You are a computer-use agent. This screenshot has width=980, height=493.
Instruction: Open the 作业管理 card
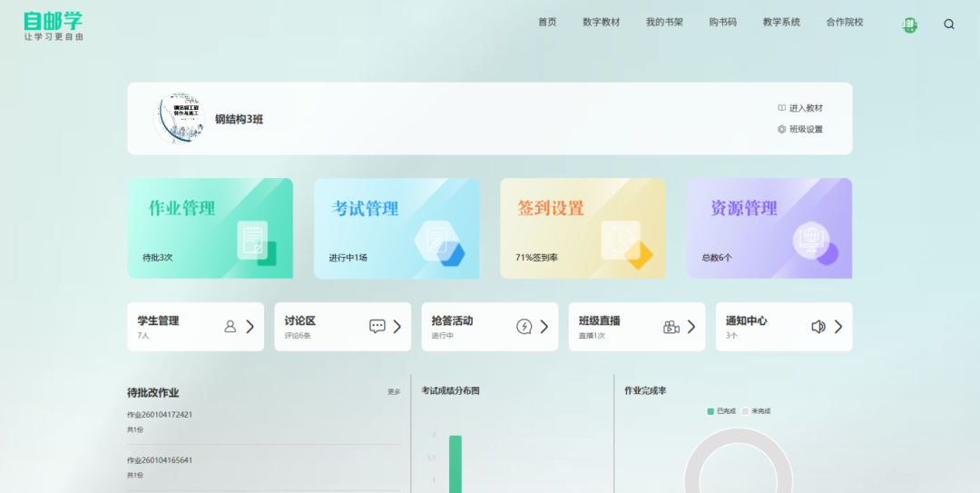[210, 228]
